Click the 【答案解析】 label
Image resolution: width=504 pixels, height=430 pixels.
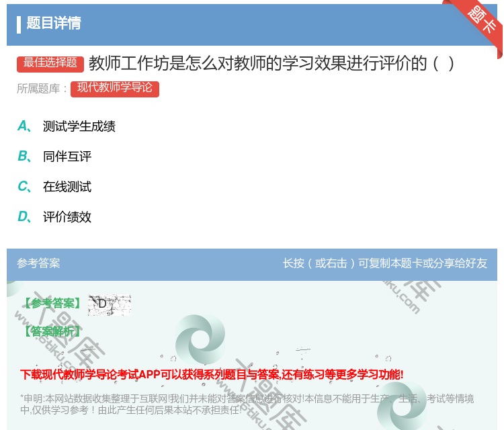click(x=53, y=331)
